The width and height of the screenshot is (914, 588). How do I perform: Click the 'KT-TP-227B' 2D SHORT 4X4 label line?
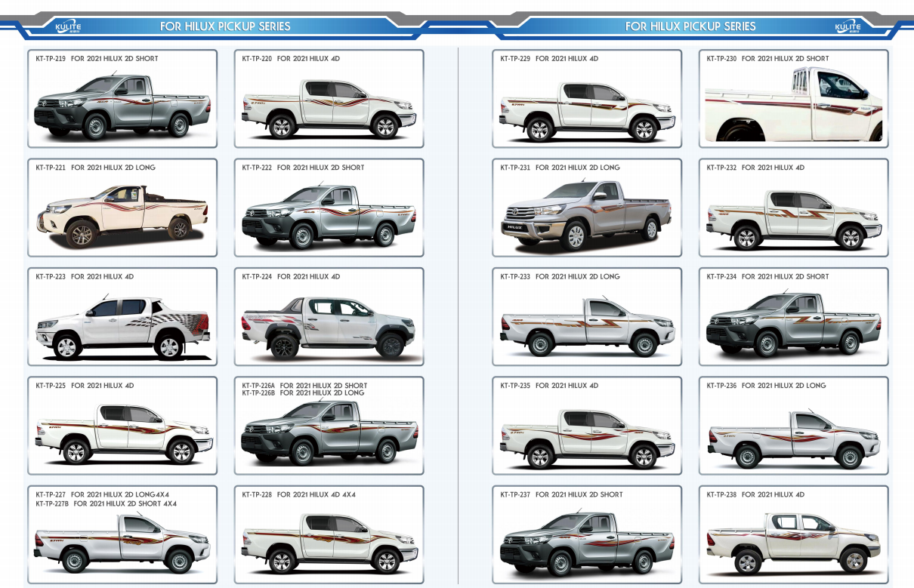coord(106,503)
